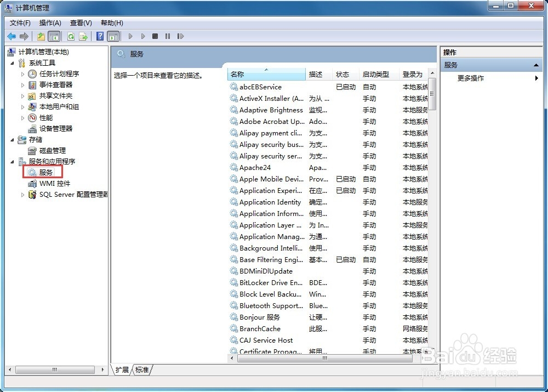Select the BranchCache service row
The image size is (548, 392).
tap(328, 329)
